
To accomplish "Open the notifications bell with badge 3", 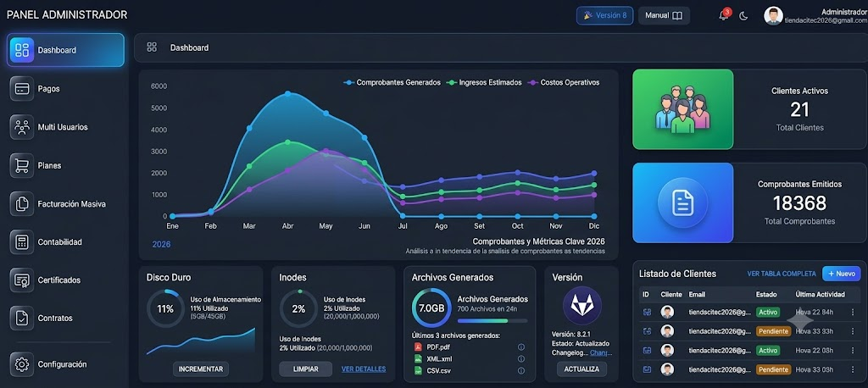I will click(x=724, y=15).
